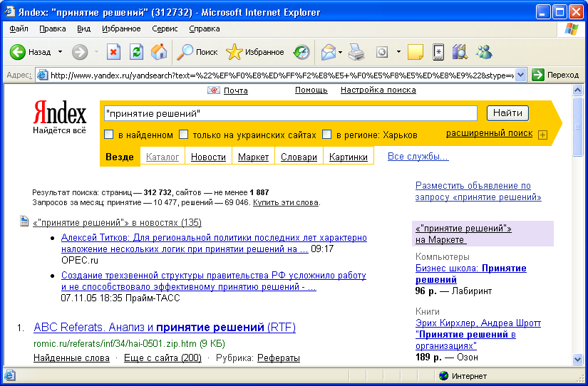
Task: Print the page with printer icon
Action: tap(356, 52)
